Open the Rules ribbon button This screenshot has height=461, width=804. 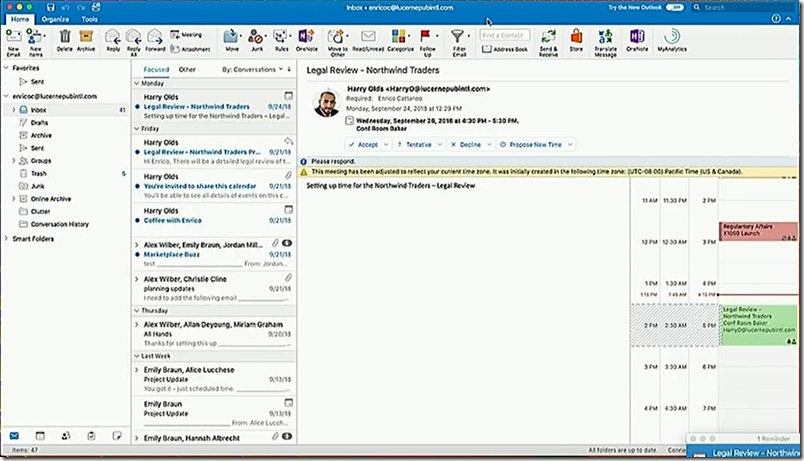(x=282, y=41)
